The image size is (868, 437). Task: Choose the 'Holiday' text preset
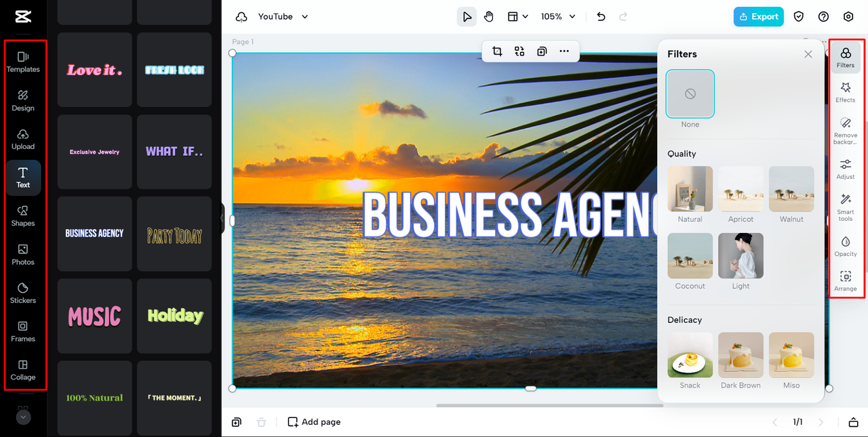pyautogui.click(x=174, y=316)
